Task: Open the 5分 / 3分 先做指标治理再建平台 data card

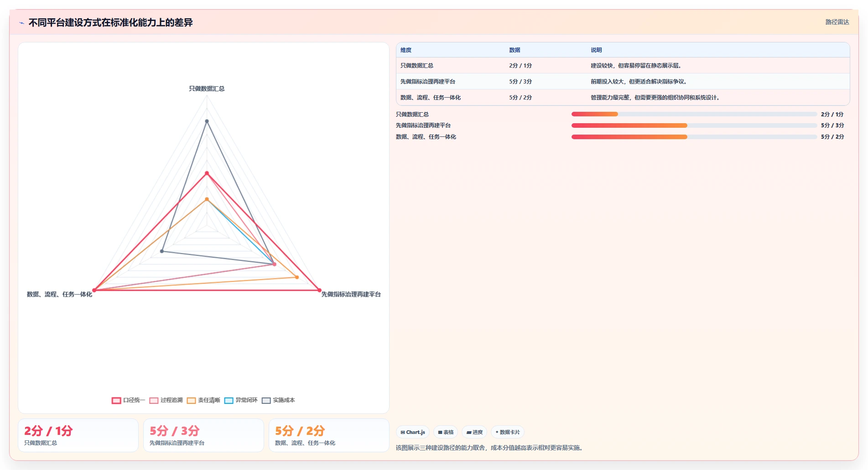Action: (203, 435)
